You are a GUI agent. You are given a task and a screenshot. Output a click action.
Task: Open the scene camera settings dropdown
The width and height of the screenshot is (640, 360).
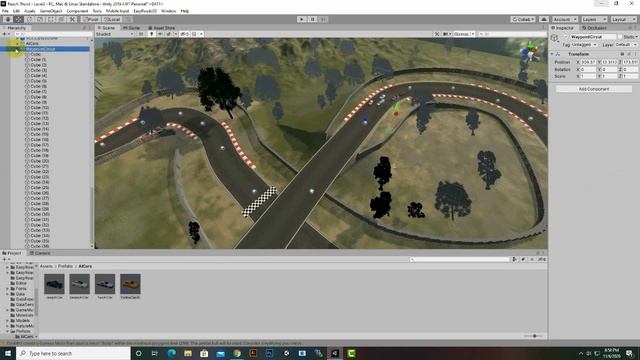tap(447, 34)
